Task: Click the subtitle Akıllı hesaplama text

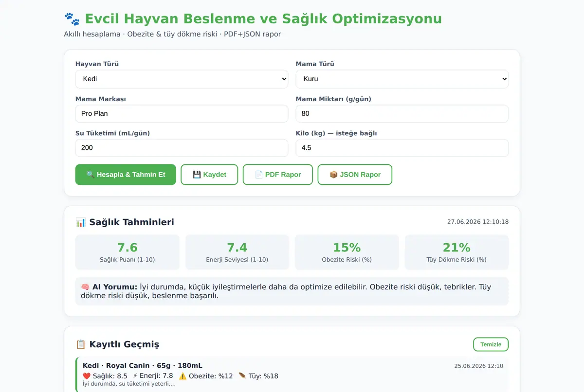Action: point(172,34)
